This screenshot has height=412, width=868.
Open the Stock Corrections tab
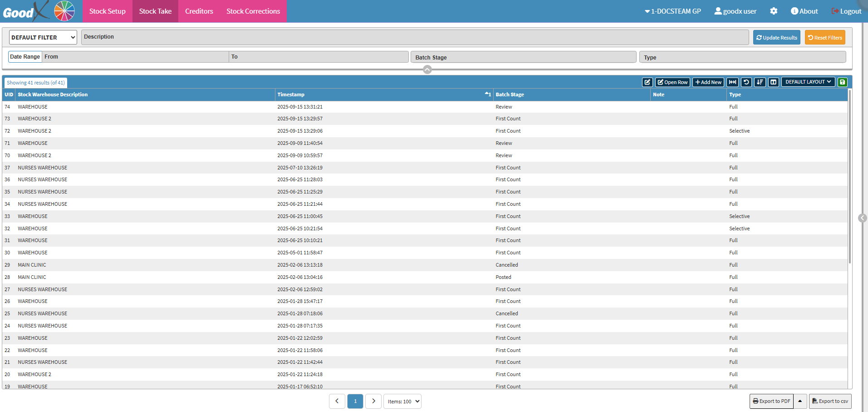[x=253, y=11]
